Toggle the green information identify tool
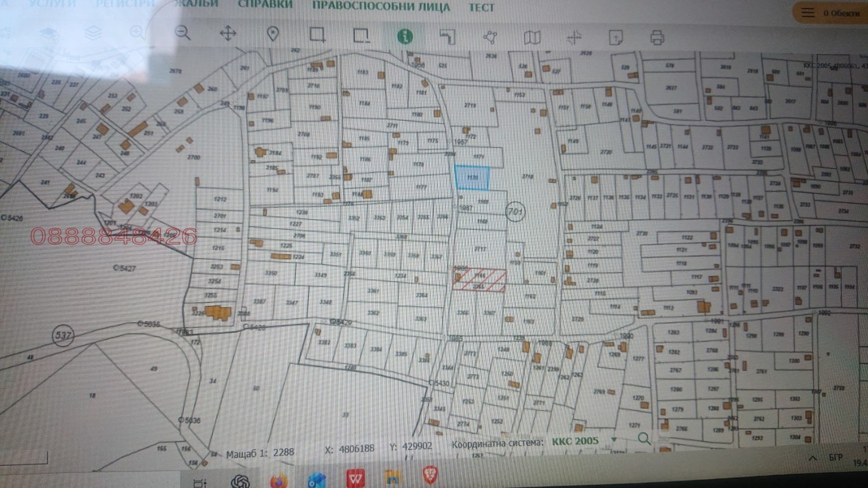868x488 pixels. tap(405, 36)
